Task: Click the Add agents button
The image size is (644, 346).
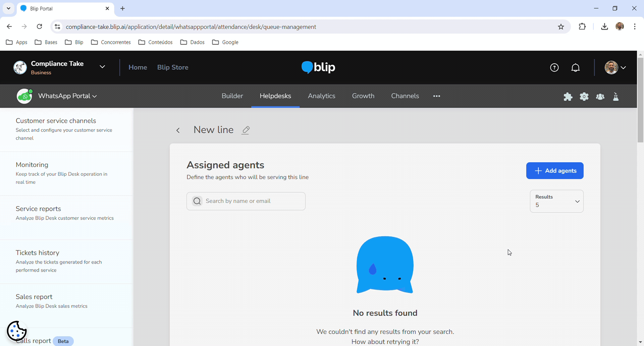Action: click(x=555, y=171)
